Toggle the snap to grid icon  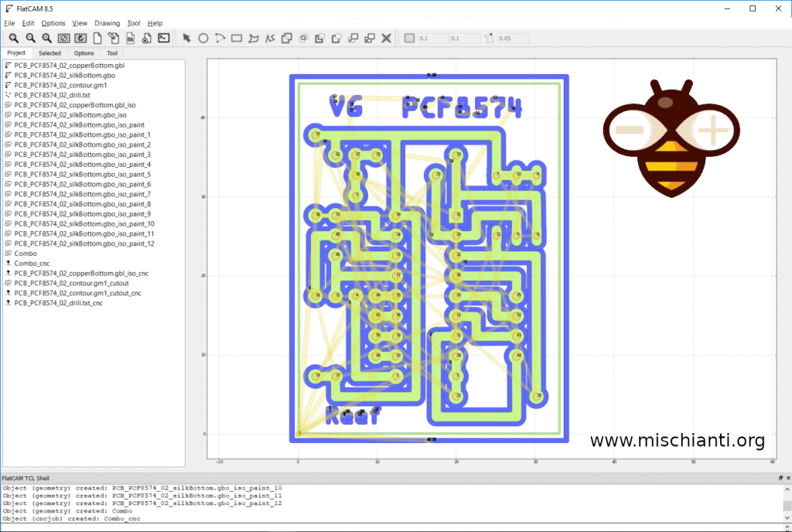(409, 38)
